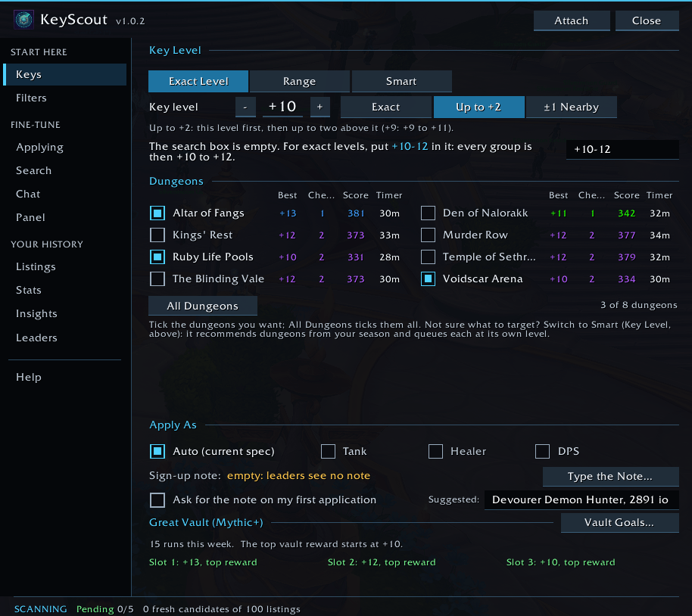Click the empty: leaders see no note text
The image size is (692, 616).
click(x=299, y=476)
